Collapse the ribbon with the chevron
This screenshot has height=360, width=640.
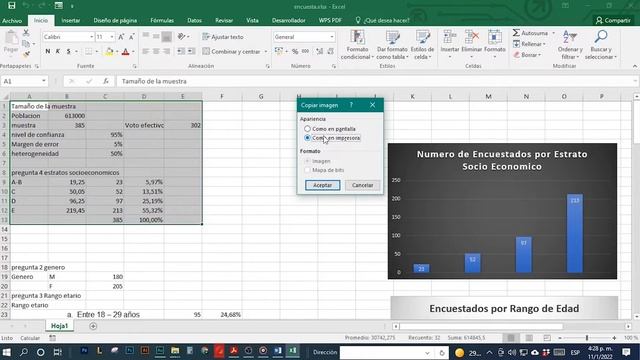635,66
